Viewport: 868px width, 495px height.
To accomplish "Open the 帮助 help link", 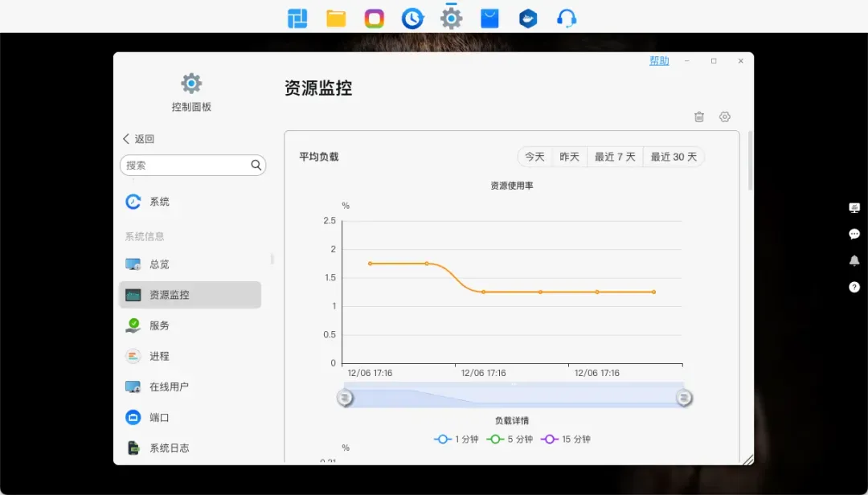I will (659, 61).
